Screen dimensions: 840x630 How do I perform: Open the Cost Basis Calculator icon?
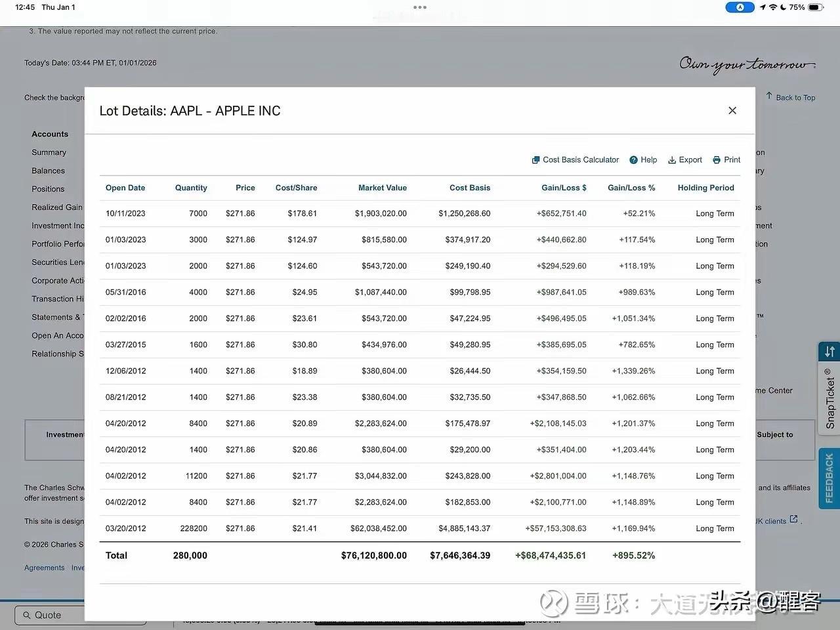tap(535, 159)
